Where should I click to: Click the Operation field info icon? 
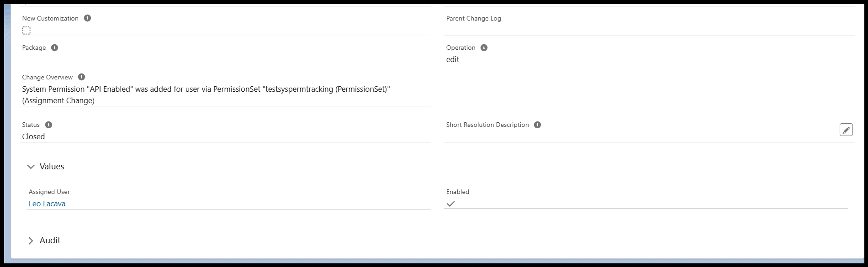click(x=484, y=47)
